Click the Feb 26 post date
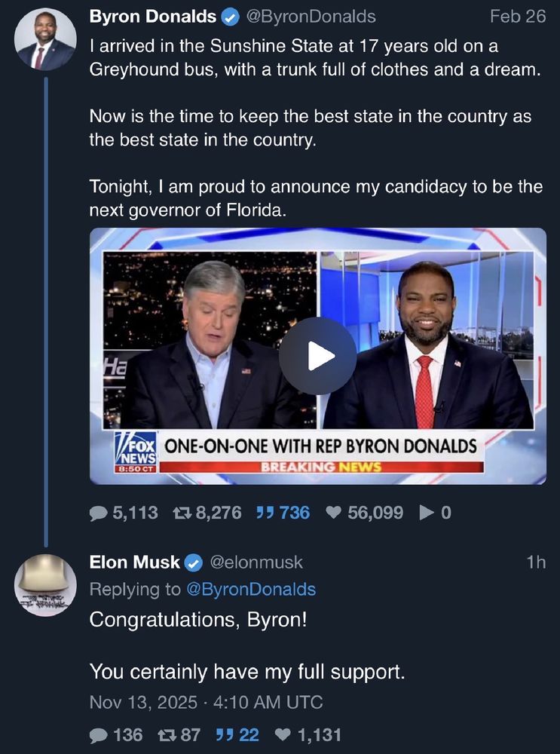This screenshot has height=754, width=560. (x=517, y=16)
